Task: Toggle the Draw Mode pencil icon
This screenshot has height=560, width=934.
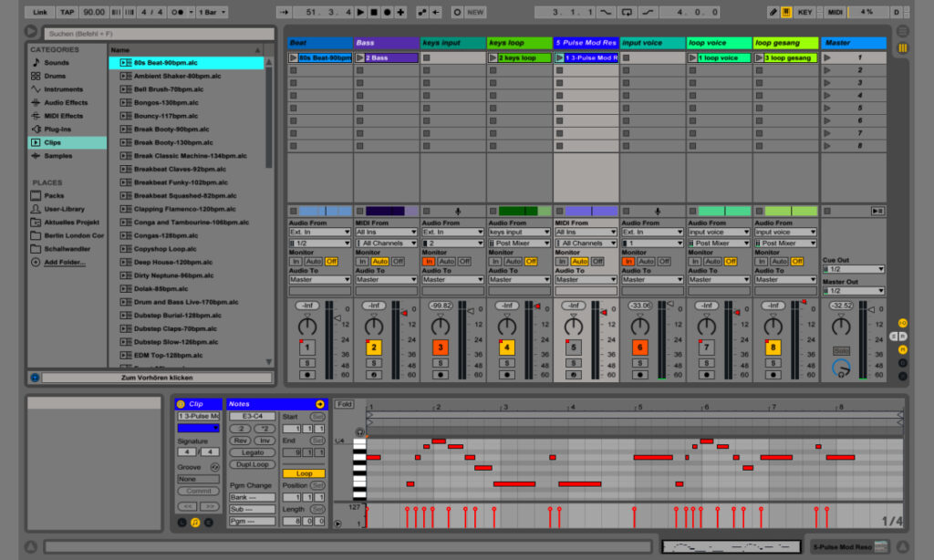Action: coord(773,12)
